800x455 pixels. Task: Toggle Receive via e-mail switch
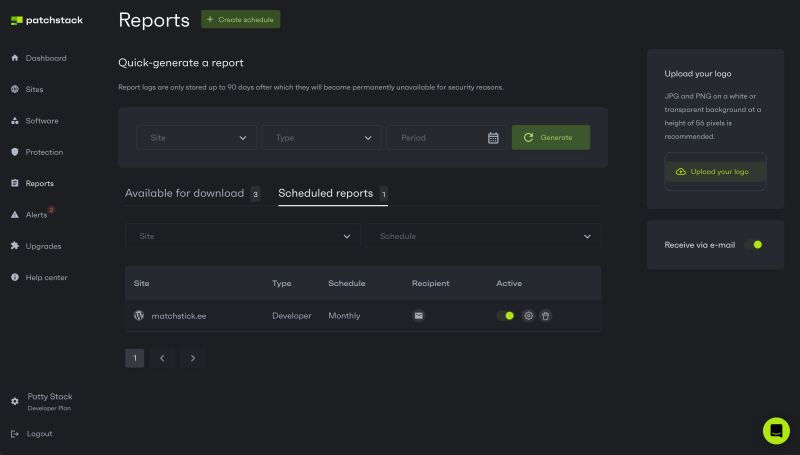(x=753, y=244)
